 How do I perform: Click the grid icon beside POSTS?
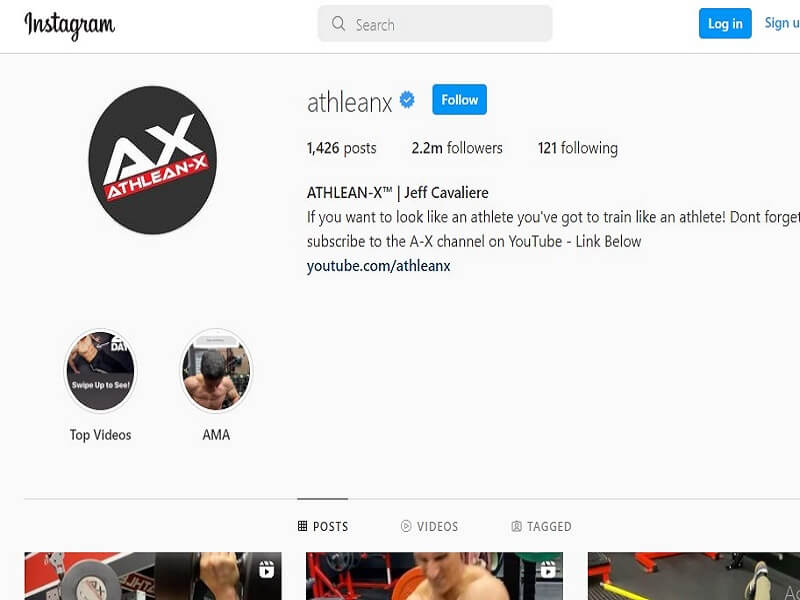(x=303, y=526)
